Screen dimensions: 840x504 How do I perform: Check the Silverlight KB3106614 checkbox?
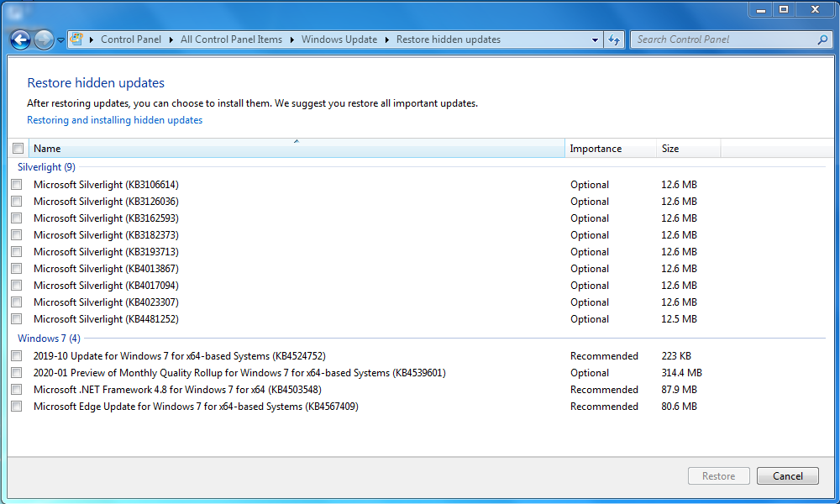[x=17, y=185]
